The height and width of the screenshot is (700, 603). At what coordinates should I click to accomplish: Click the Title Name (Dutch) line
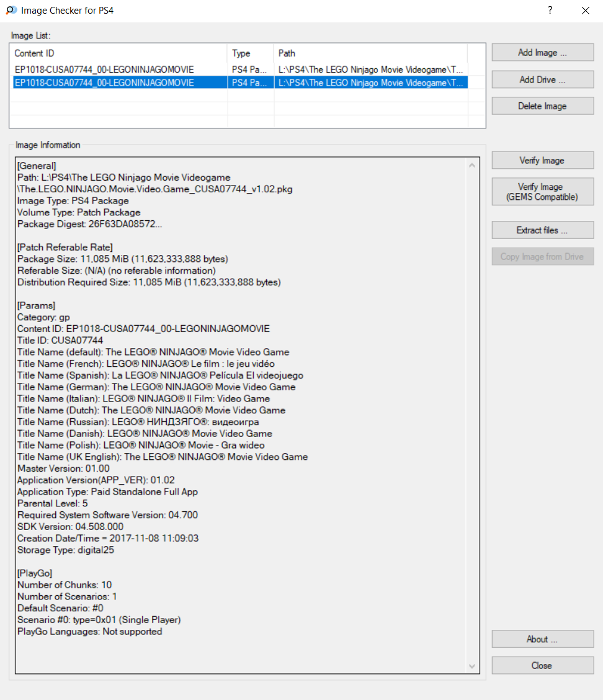click(x=151, y=410)
